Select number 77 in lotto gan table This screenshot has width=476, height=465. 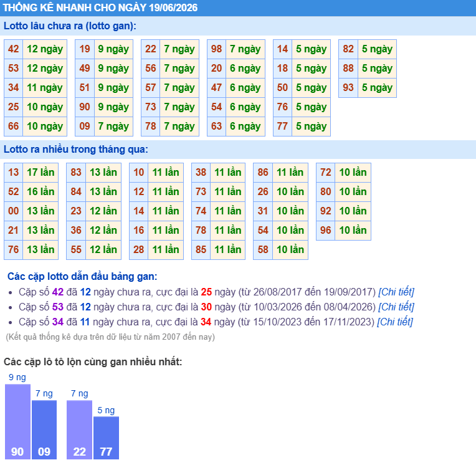(x=282, y=127)
